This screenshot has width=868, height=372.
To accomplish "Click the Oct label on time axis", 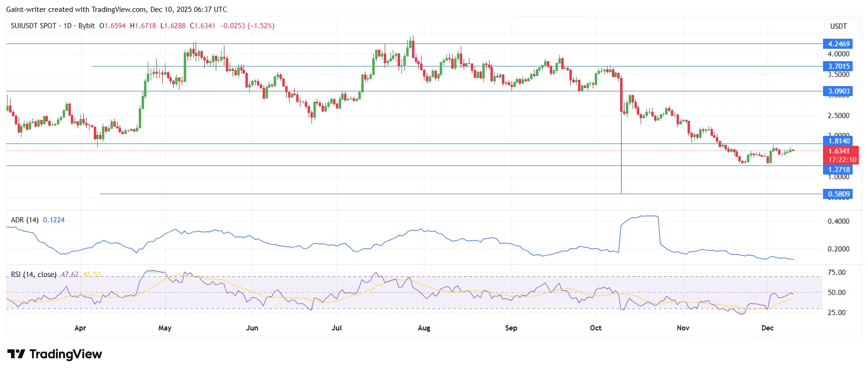I will [x=596, y=328].
